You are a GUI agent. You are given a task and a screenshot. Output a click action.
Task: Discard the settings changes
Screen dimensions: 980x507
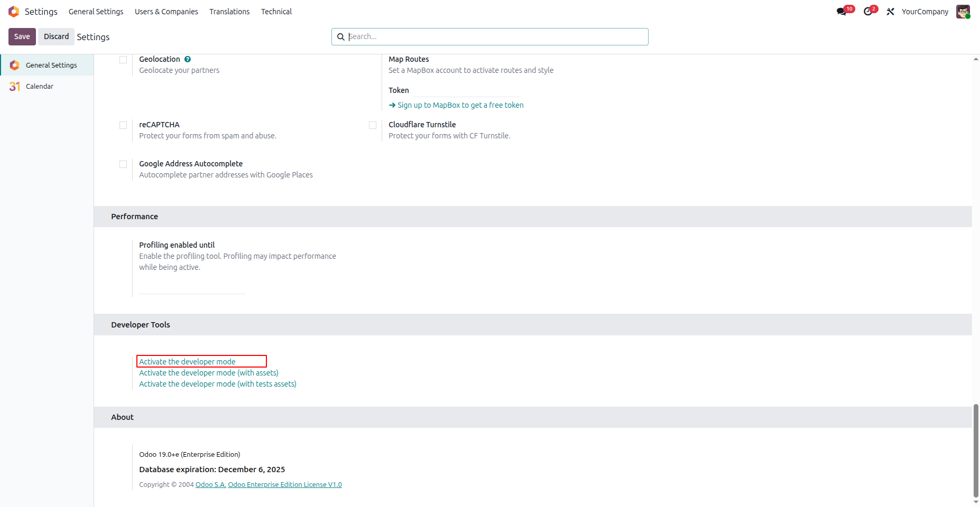coord(56,36)
